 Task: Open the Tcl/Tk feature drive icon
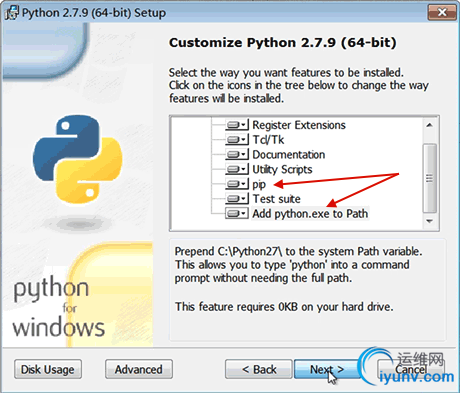pos(237,140)
